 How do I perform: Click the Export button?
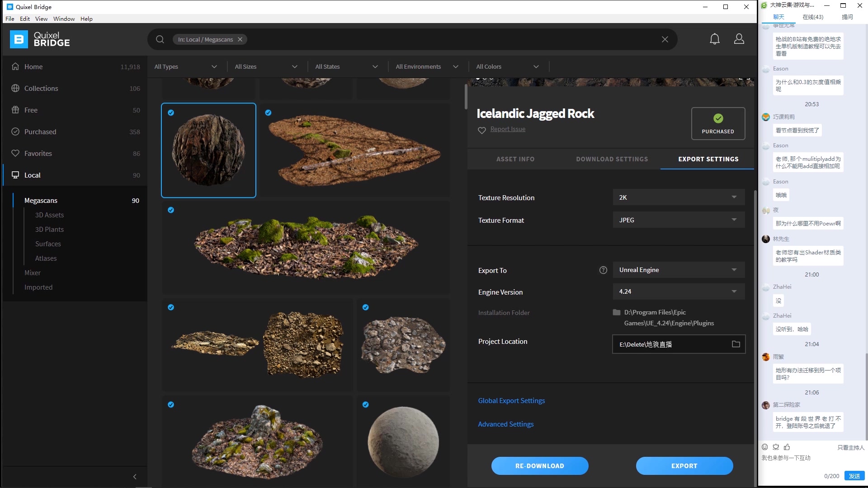(684, 465)
